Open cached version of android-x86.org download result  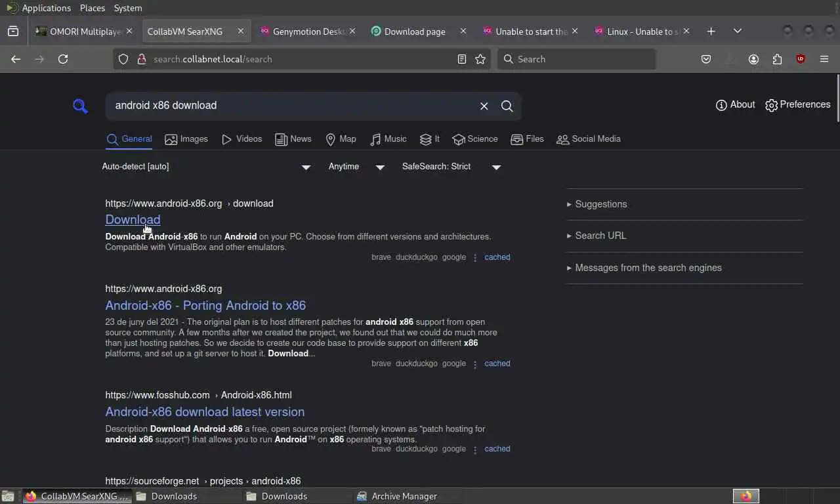[497, 257]
